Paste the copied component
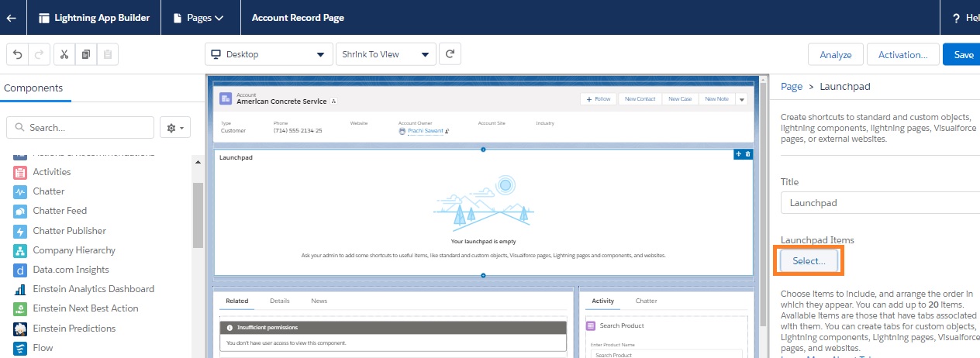The image size is (980, 358). pos(108,55)
